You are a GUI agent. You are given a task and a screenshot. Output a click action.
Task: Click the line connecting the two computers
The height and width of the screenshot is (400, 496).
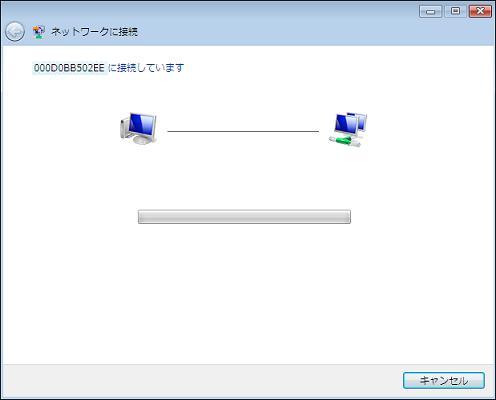tap(243, 131)
